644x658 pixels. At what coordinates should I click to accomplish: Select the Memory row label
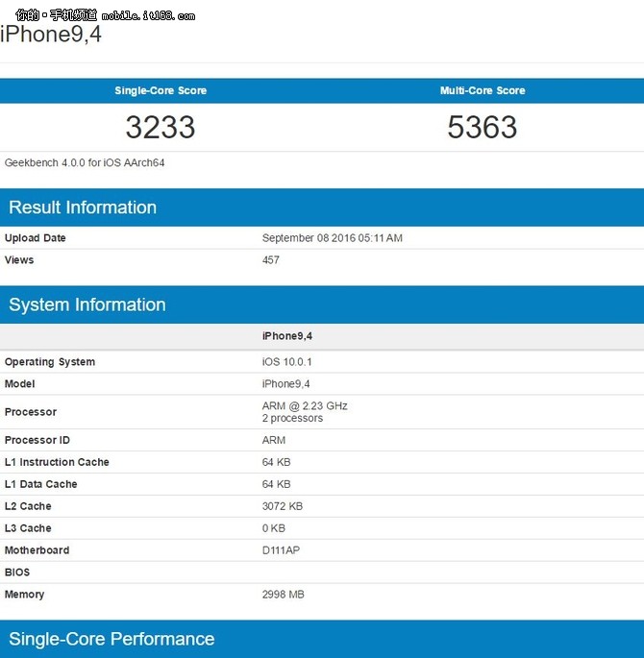point(24,595)
